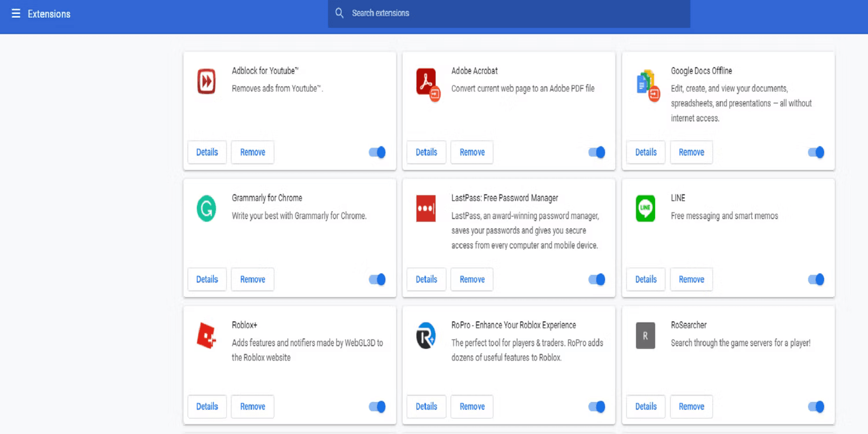Disable the Grammarly for Chrome extension

[x=377, y=279]
